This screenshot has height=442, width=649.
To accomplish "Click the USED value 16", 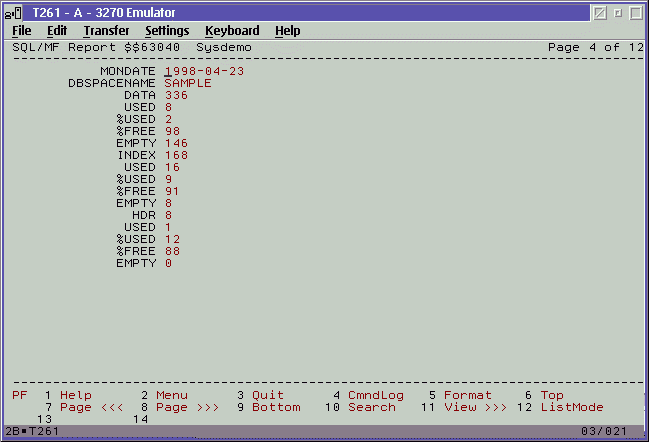I will coord(172,167).
